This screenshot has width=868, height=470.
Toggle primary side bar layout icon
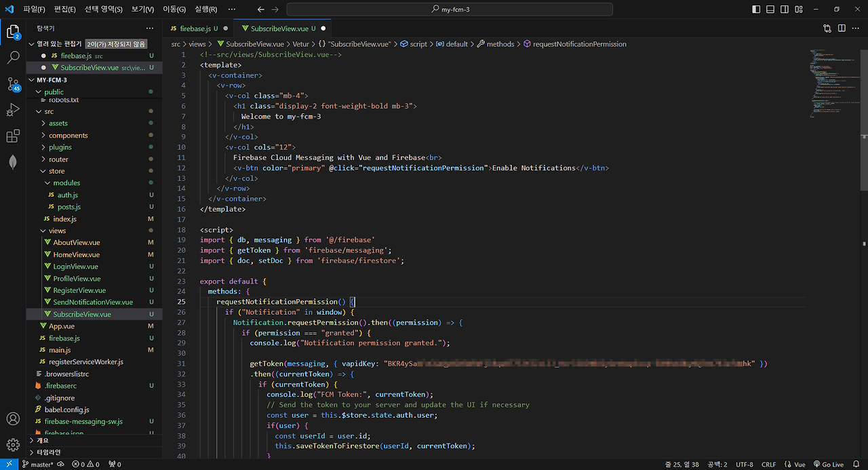tap(757, 9)
